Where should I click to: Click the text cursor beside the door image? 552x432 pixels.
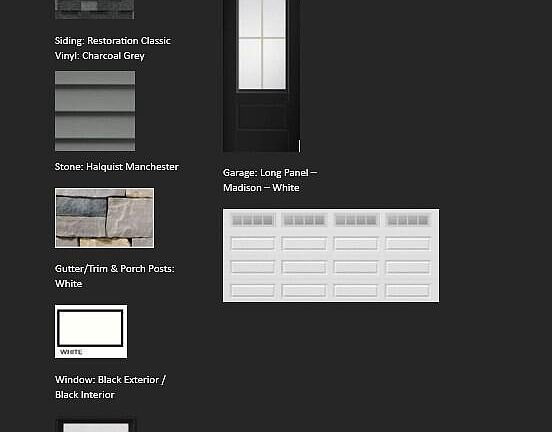(300, 146)
